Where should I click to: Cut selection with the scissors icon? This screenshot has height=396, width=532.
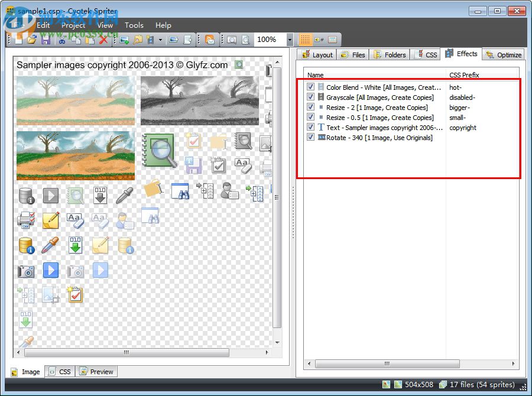click(x=62, y=40)
